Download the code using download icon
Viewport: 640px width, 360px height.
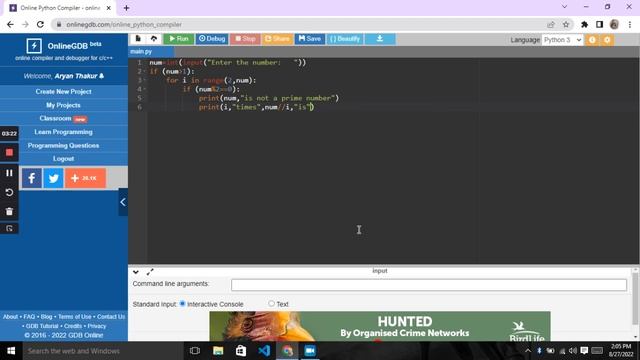click(x=380, y=39)
